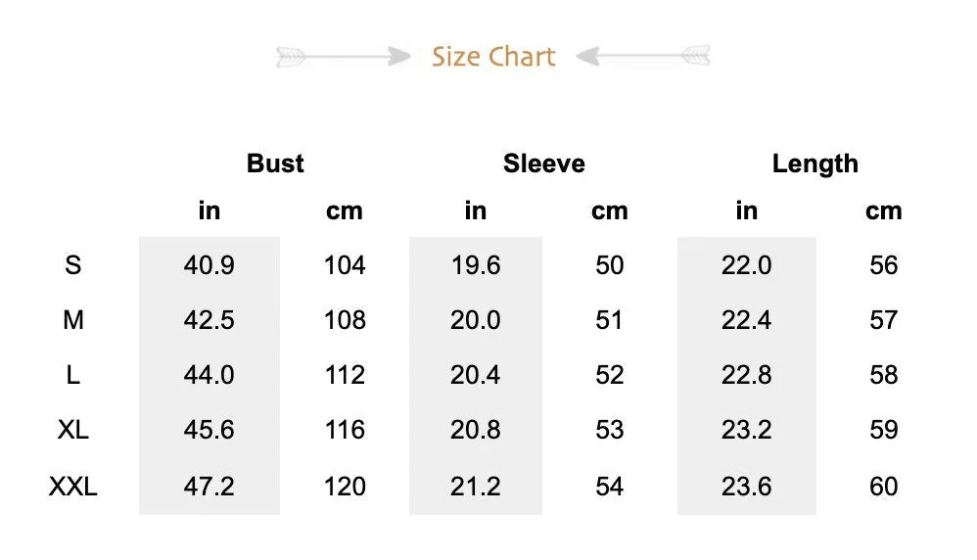The image size is (977, 560).
Task: Click the L size row label
Action: (x=72, y=375)
